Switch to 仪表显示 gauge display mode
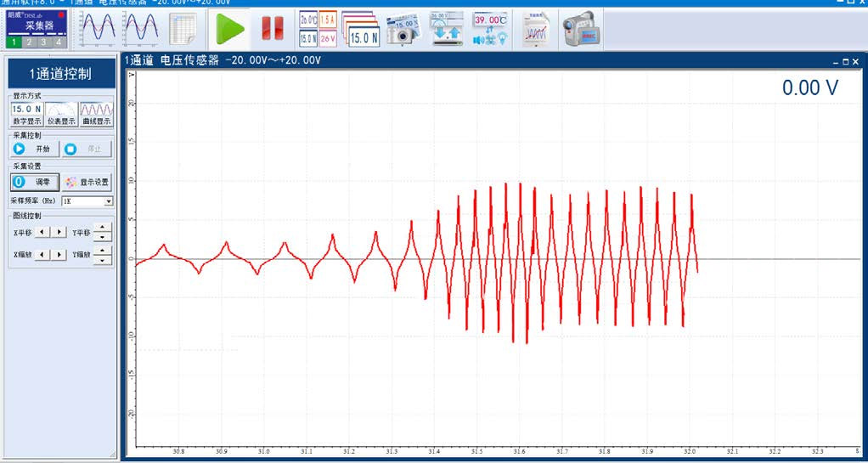 point(60,114)
